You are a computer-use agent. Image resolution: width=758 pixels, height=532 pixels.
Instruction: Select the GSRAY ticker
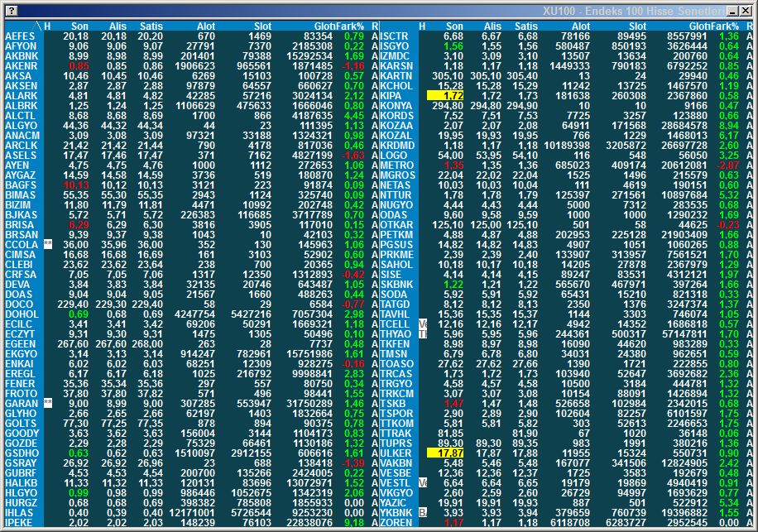tap(21, 463)
